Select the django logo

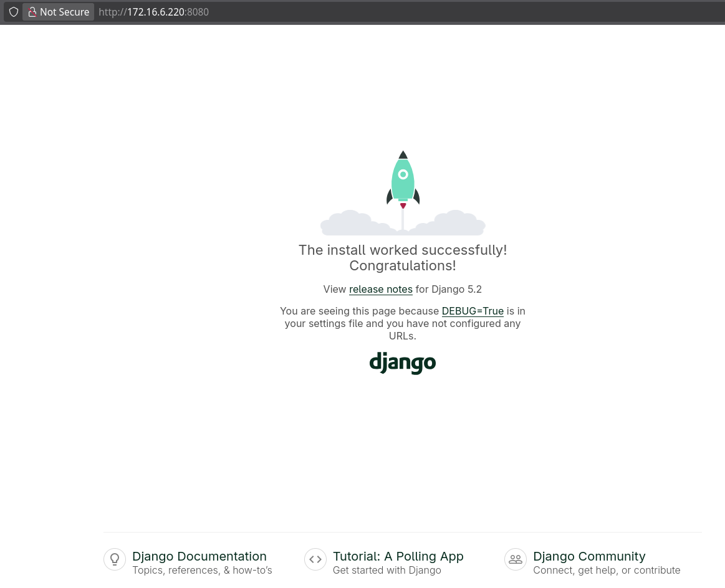403,363
